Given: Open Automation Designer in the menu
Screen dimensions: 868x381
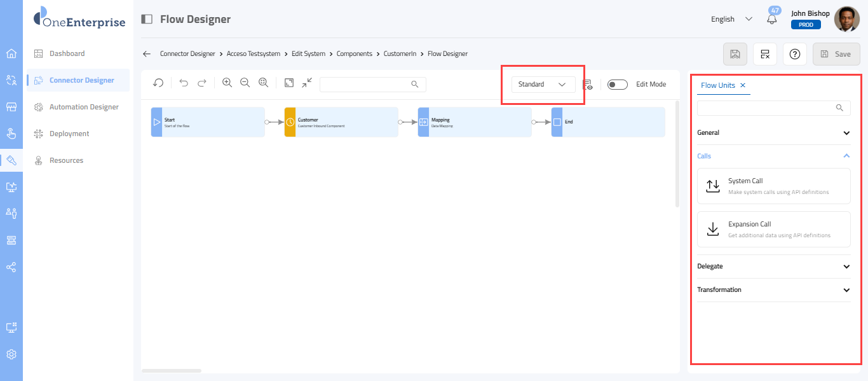Looking at the screenshot, I should click(x=84, y=107).
